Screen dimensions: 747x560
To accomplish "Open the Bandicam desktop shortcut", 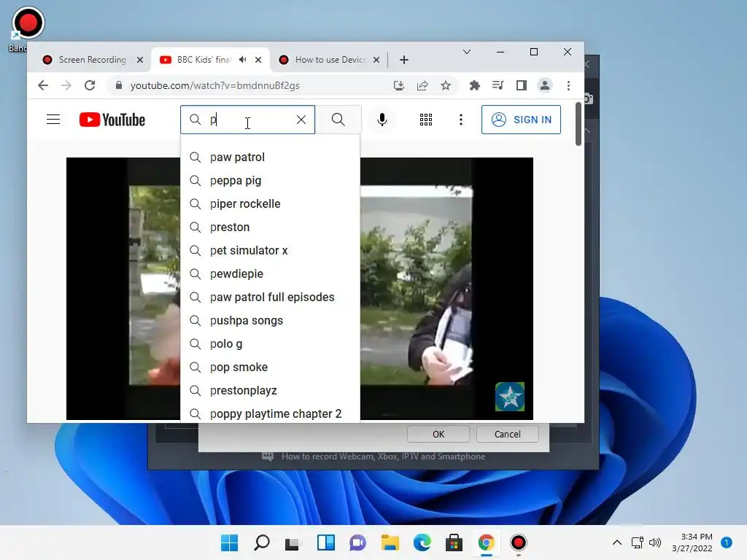I will tap(28, 28).
